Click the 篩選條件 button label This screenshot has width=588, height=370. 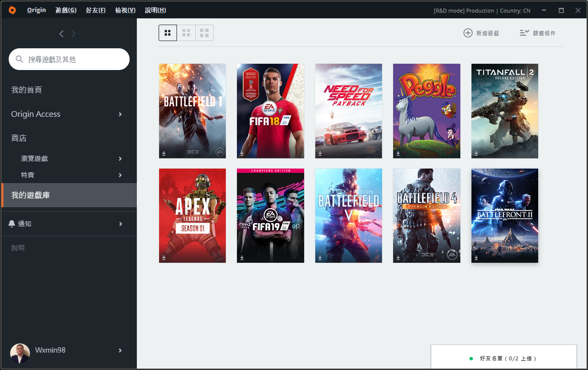click(544, 33)
